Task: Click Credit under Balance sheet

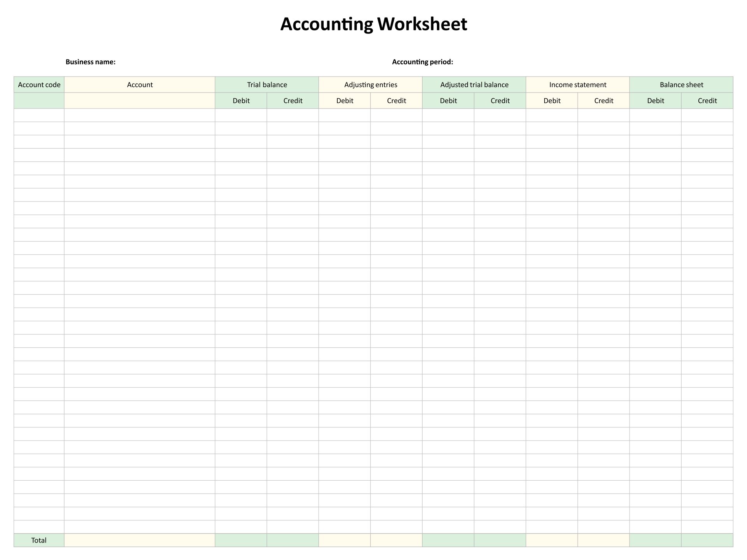Action: (707, 101)
